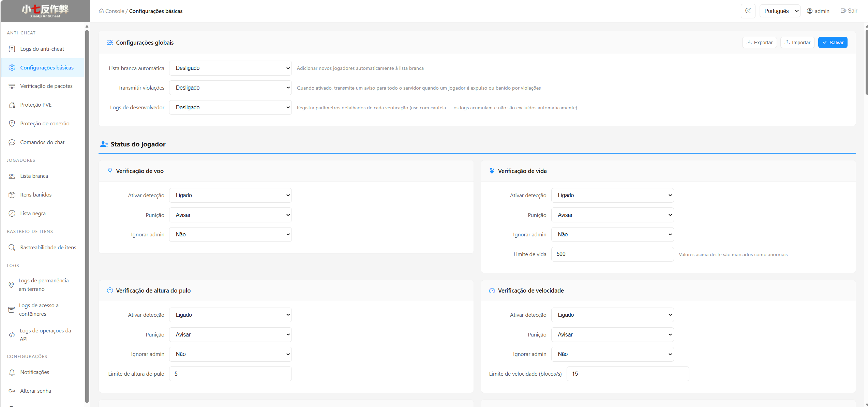
Task: Switch Ativar detecção for Verificação de velocidade
Action: coord(612,315)
